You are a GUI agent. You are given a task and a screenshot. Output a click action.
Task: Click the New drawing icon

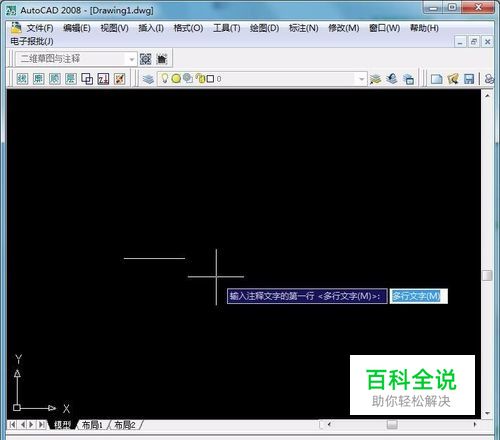point(437,79)
